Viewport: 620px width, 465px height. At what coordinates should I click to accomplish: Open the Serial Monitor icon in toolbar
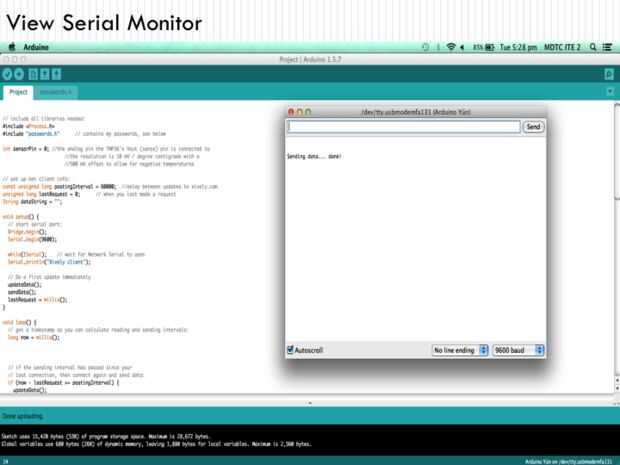(609, 74)
